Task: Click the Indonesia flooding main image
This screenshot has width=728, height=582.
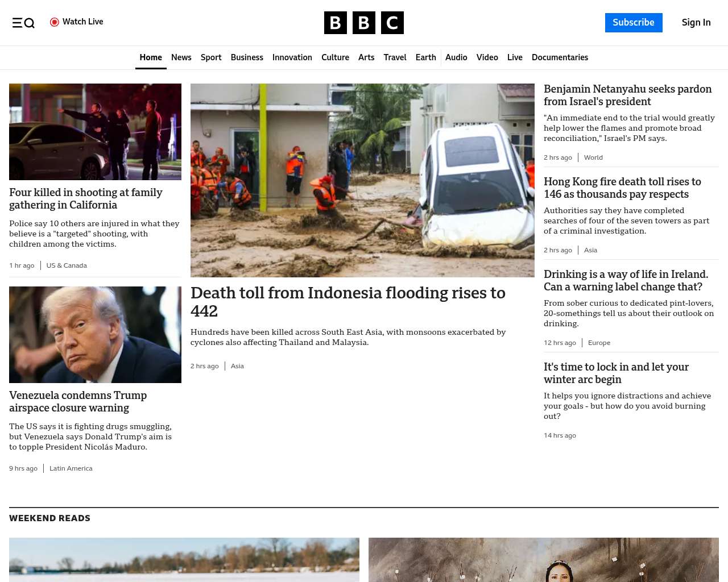Action: (x=362, y=180)
